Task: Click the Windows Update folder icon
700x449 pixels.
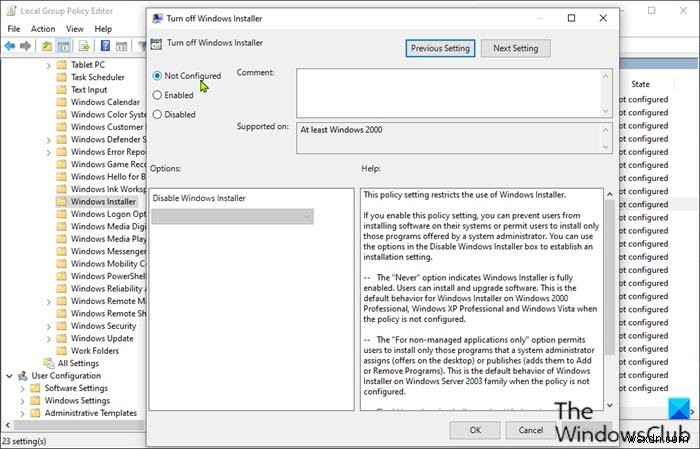Action: 62,338
